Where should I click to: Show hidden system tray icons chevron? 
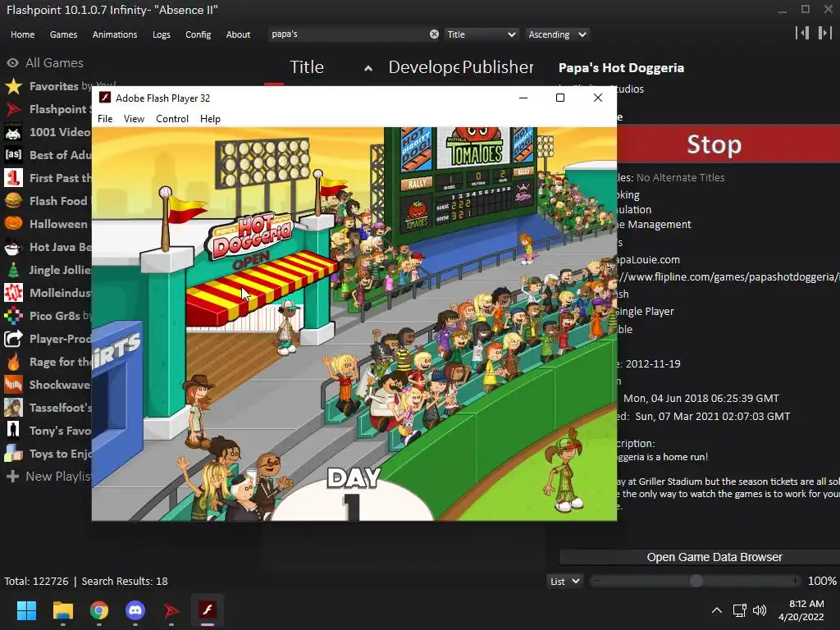click(x=717, y=610)
